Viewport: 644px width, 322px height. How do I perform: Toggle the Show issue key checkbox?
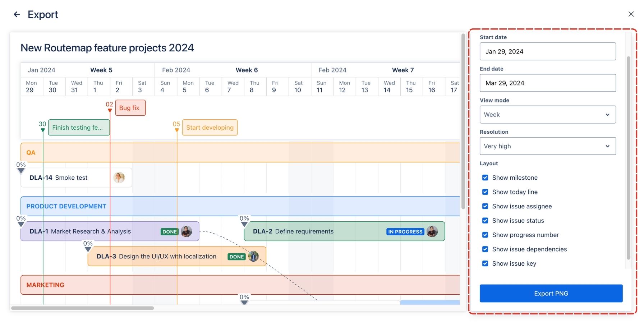pos(485,263)
